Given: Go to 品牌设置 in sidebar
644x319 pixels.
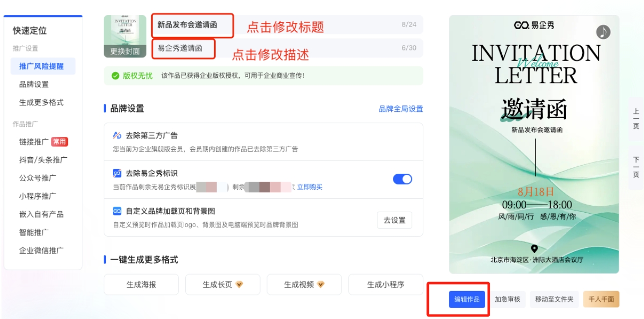Looking at the screenshot, I should point(34,84).
